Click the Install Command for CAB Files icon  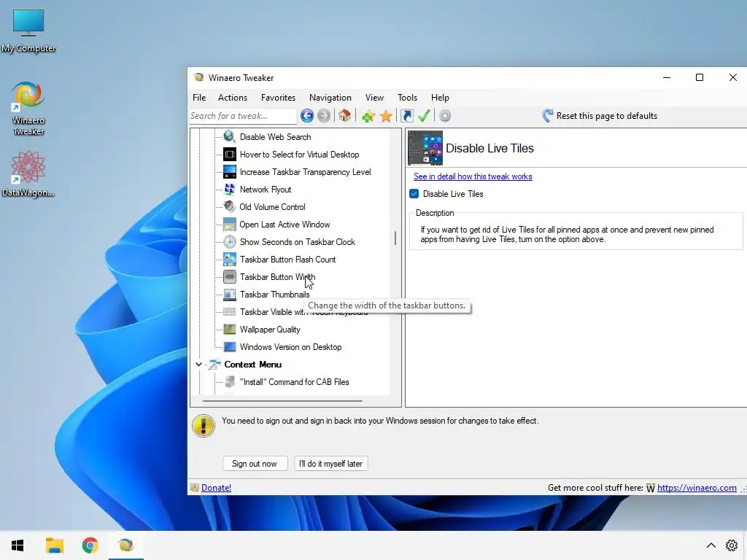click(x=230, y=382)
